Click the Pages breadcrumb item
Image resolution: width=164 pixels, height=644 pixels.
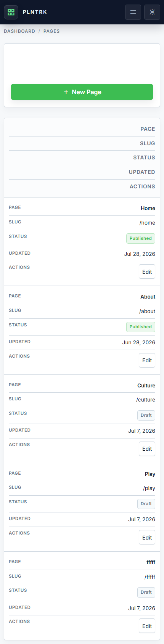tap(51, 31)
